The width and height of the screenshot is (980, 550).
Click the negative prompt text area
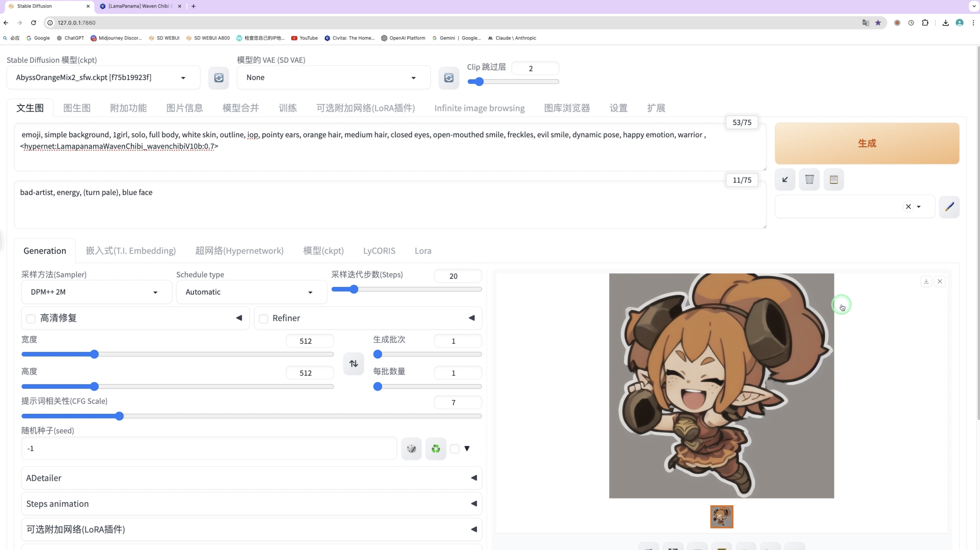(390, 205)
